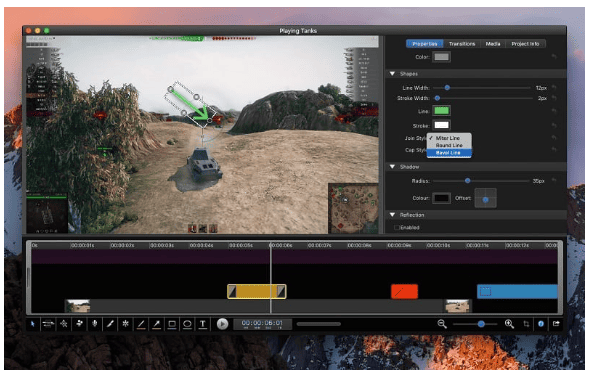591x374 pixels.
Task: Select the straight line tool
Action: (141, 324)
